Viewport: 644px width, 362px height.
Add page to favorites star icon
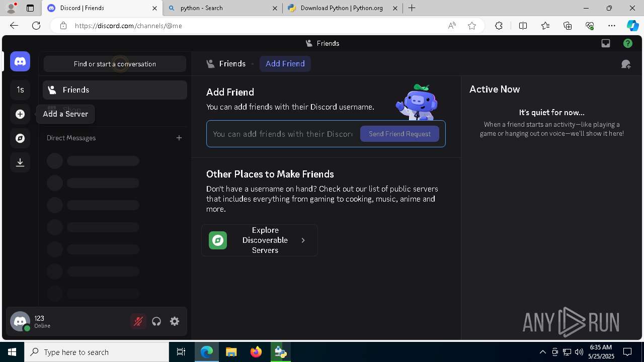pyautogui.click(x=472, y=26)
